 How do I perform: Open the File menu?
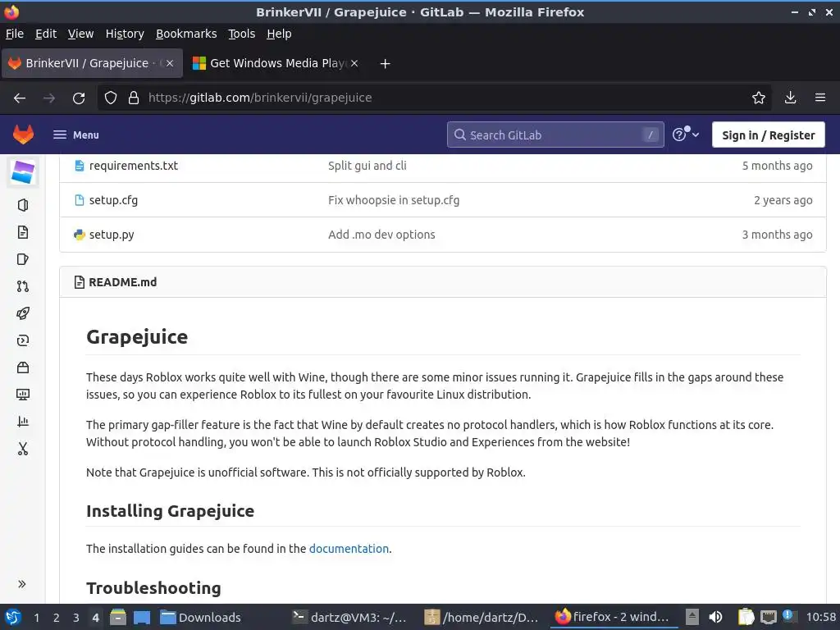pyautogui.click(x=15, y=34)
